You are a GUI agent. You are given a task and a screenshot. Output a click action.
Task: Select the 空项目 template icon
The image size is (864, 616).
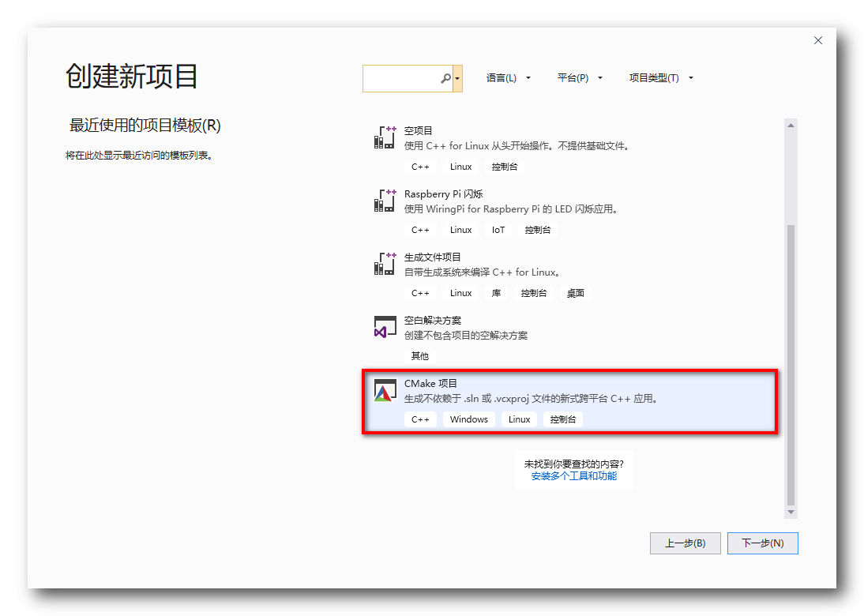tap(384, 137)
